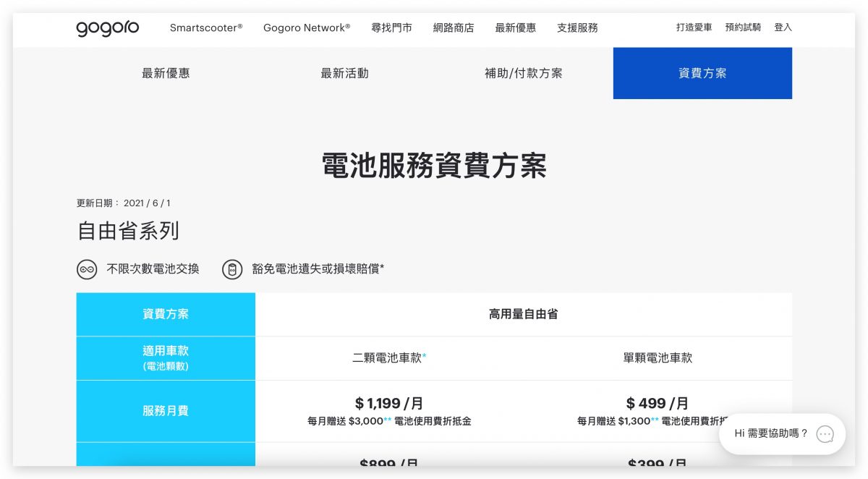Click the 預約試騎 link

744,27
